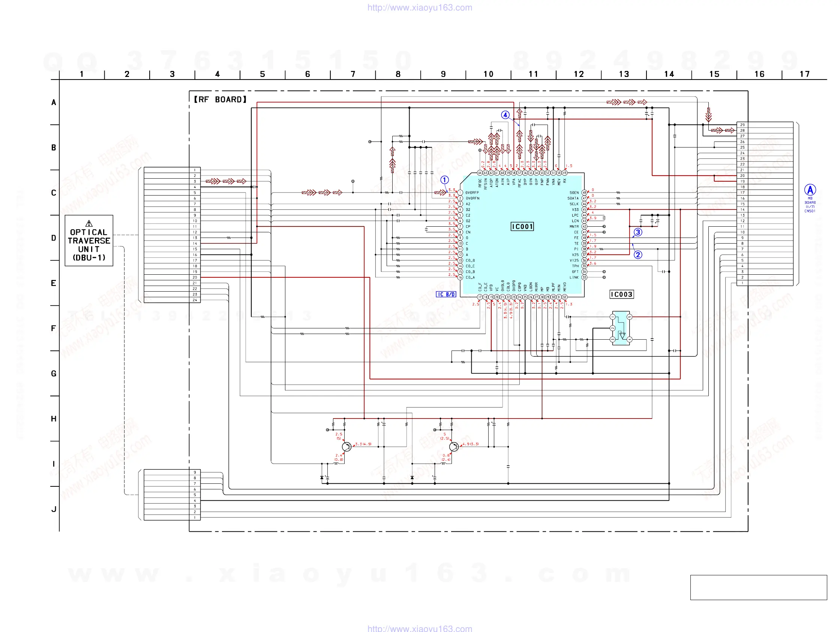Click pin 29 on the right connector
The image size is (840, 632).
point(742,125)
